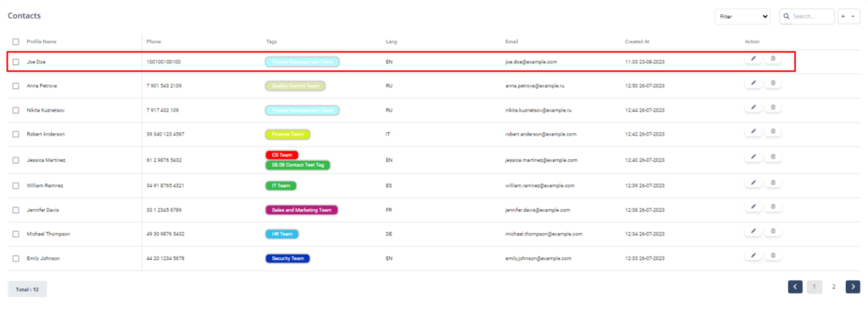Check Anna Petrova's row checkbox
Image resolution: width=868 pixels, height=309 pixels.
15,86
